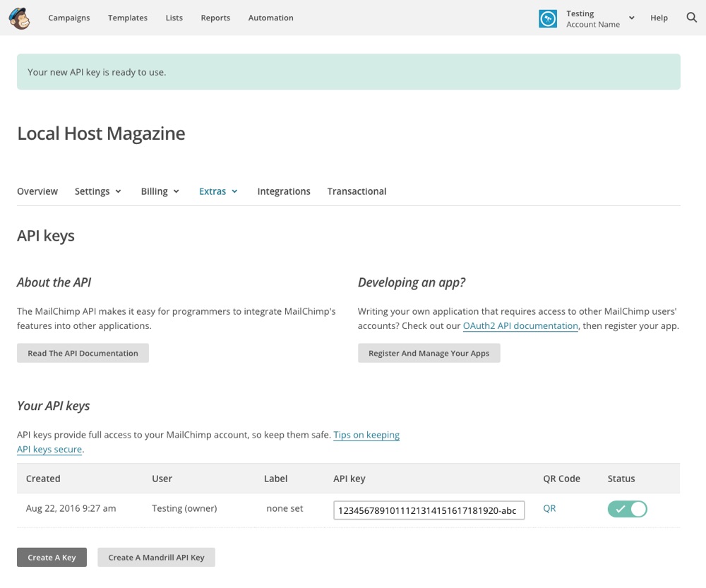Click the 'Testing (owner)' user cell
Image resolution: width=706 pixels, height=588 pixels.
[x=184, y=509]
